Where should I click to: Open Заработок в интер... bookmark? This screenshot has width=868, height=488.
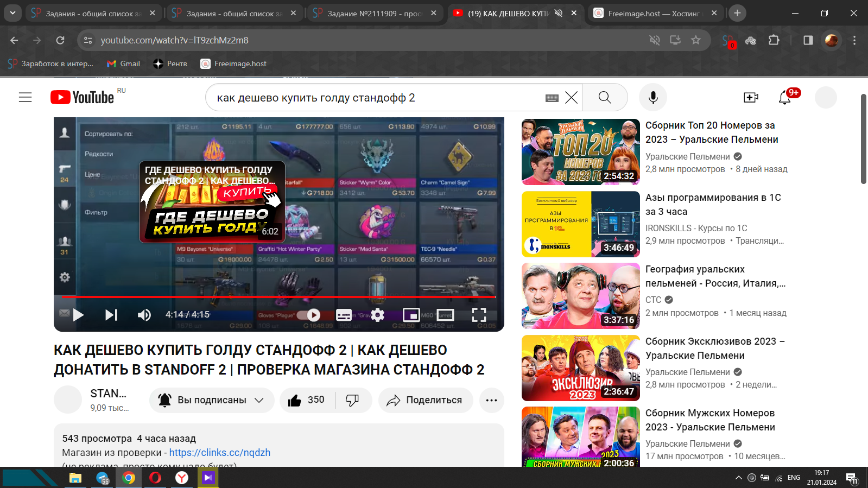point(50,64)
